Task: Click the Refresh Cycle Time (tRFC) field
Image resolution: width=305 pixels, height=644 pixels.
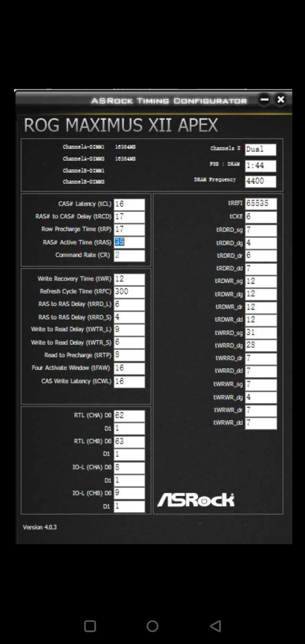Action: pyautogui.click(x=129, y=292)
